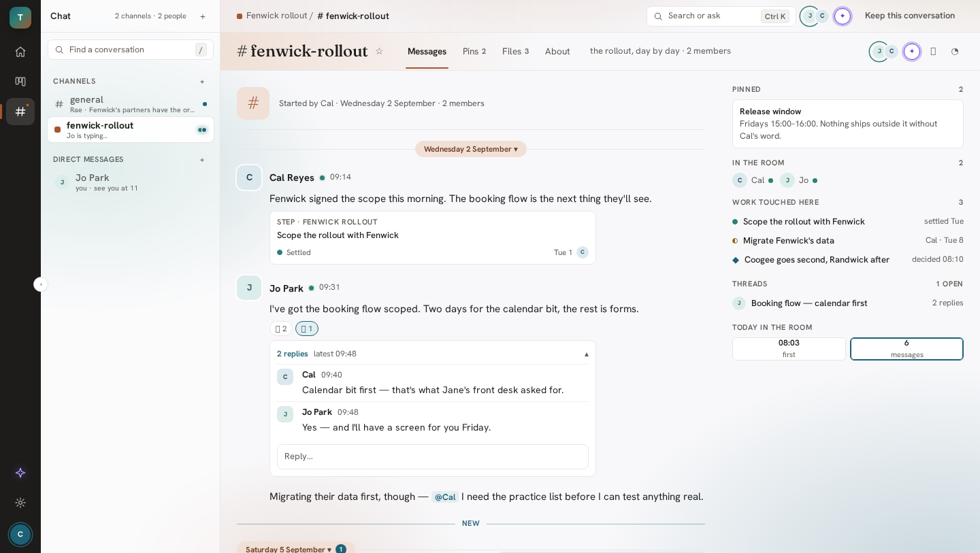Open settings gear in the left rail
980x553 pixels.
click(20, 503)
